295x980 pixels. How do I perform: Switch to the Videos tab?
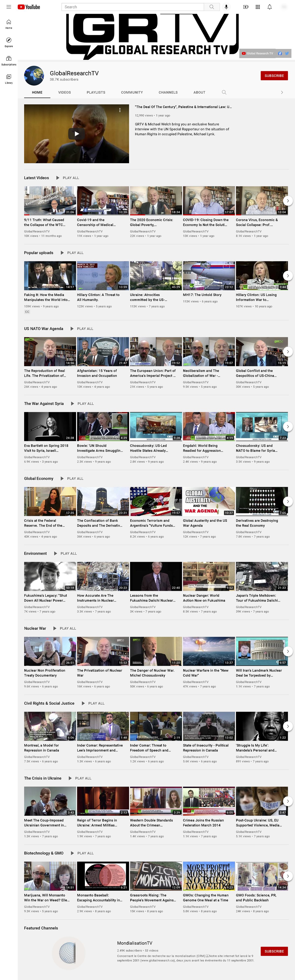point(64,92)
